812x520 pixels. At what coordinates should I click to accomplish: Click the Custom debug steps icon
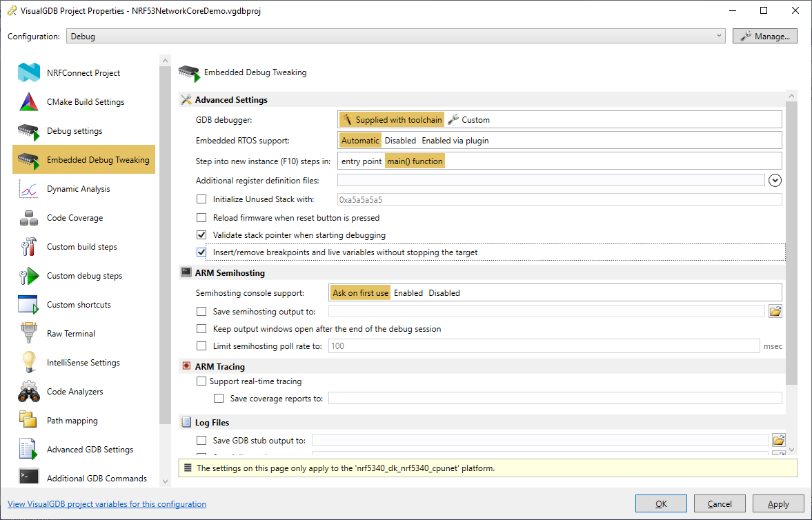point(29,276)
